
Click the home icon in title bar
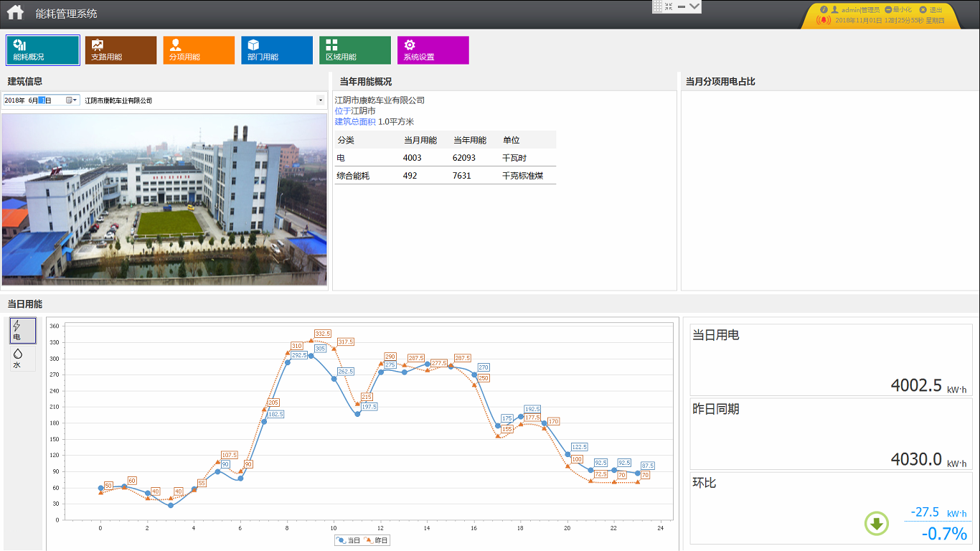(x=14, y=12)
